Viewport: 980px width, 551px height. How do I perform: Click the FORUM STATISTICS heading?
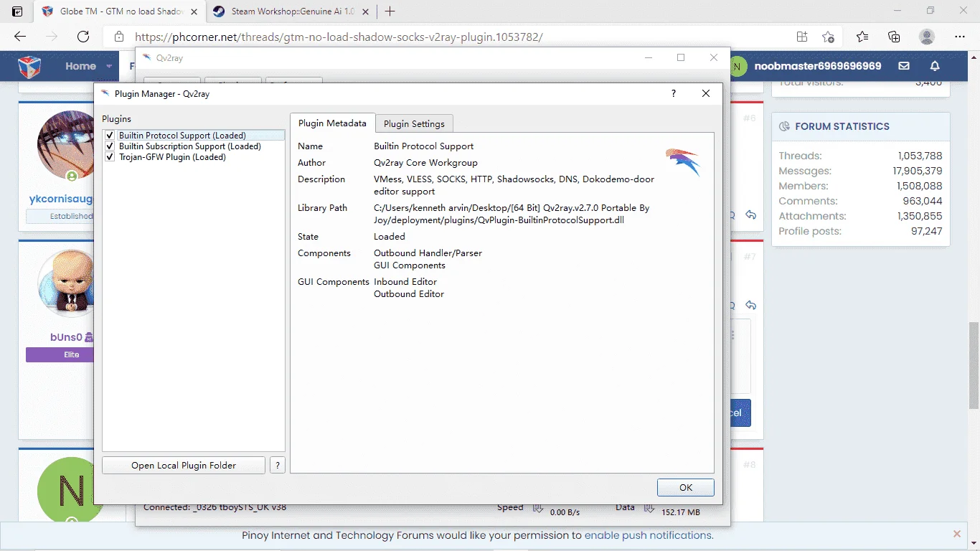[x=842, y=126]
